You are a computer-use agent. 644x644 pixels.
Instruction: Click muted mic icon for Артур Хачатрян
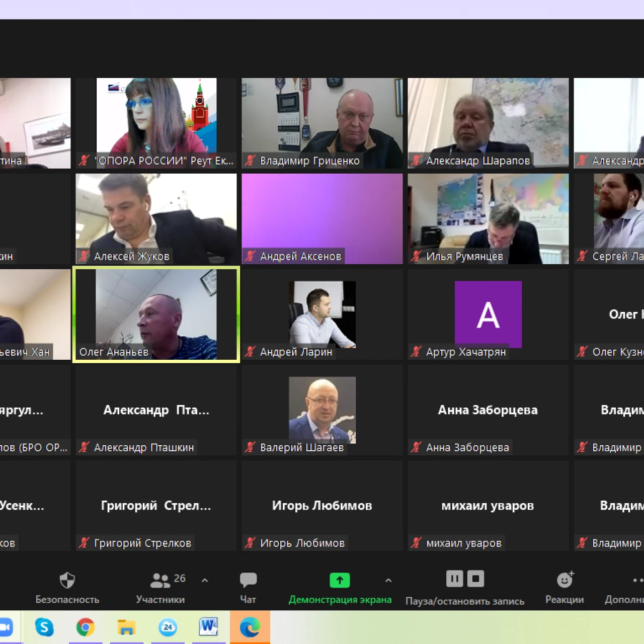click(x=416, y=352)
